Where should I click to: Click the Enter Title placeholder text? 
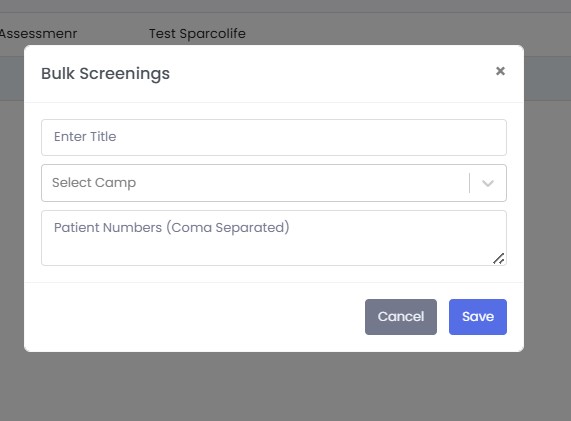pyautogui.click(x=85, y=137)
